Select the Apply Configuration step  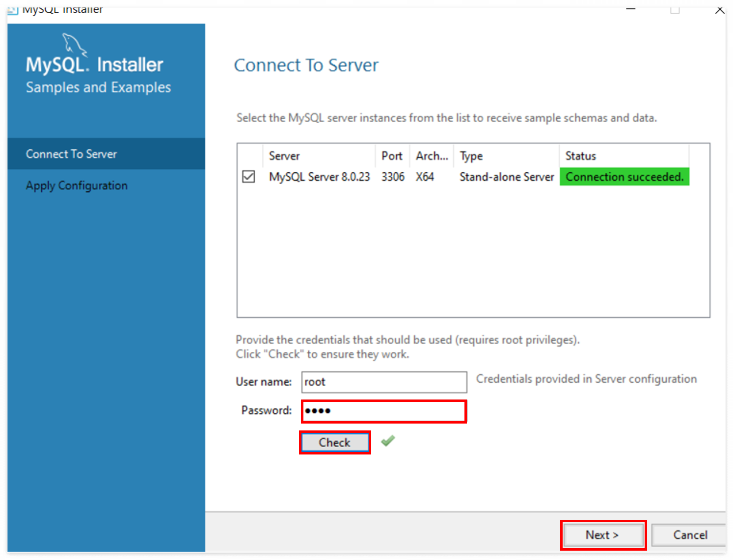pos(106,186)
